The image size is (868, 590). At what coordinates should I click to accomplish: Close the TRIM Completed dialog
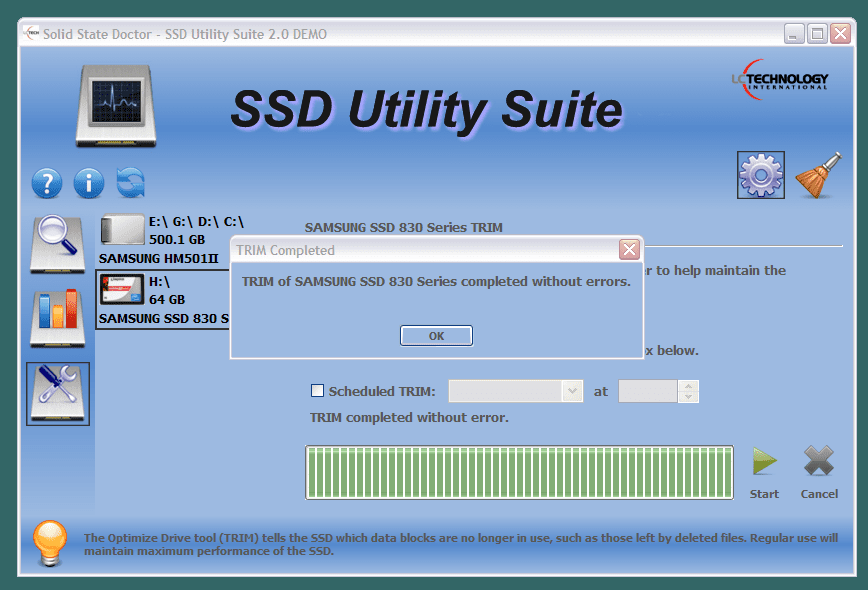click(629, 250)
